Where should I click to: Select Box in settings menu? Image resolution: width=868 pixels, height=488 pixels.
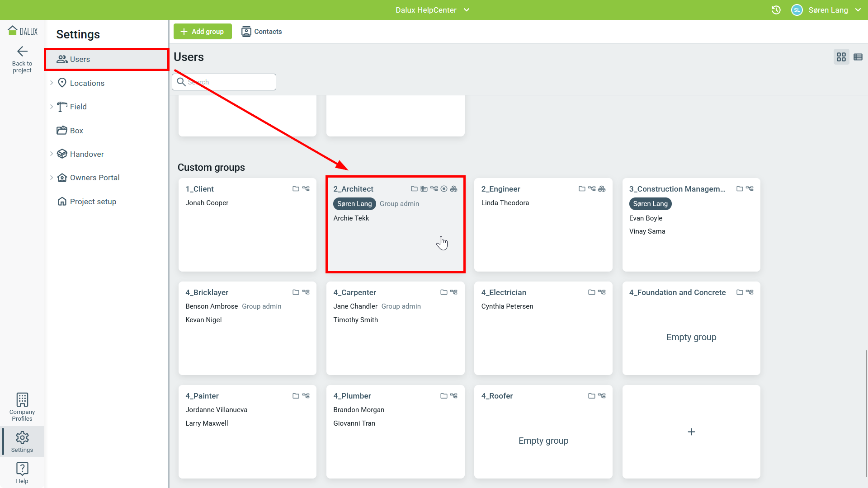pyautogui.click(x=76, y=131)
